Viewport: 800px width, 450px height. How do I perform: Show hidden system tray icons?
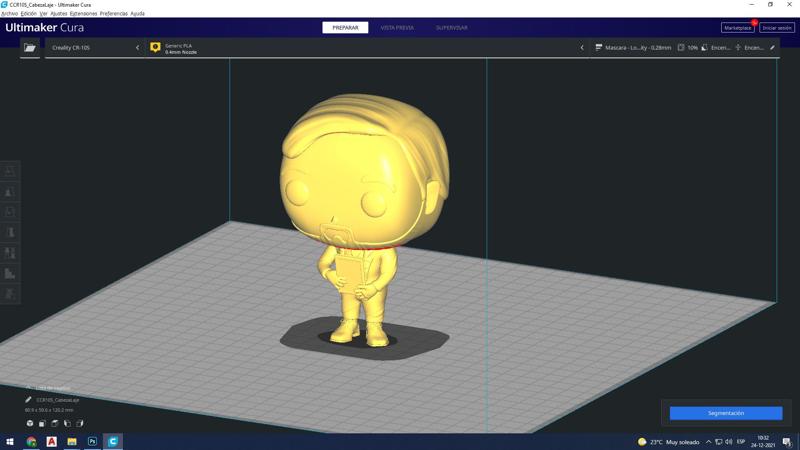point(708,442)
